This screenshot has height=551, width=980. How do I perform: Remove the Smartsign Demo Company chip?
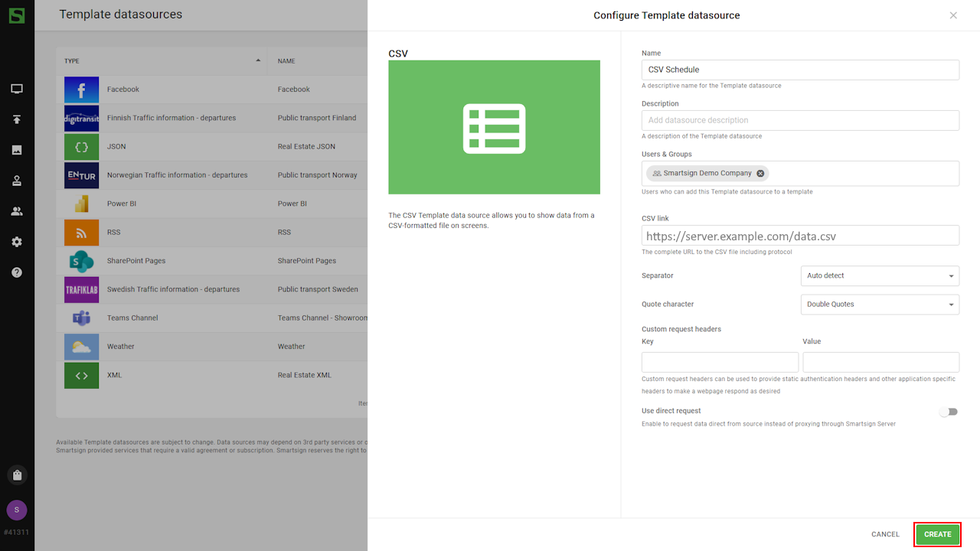[760, 174]
